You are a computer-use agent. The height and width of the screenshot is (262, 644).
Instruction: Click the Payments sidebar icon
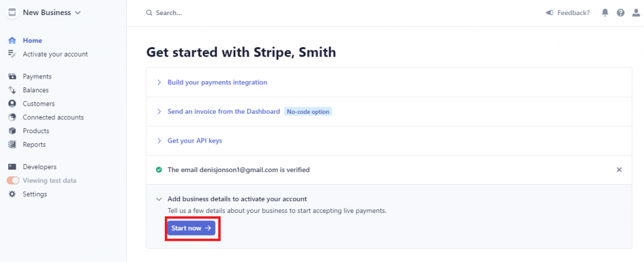point(13,77)
